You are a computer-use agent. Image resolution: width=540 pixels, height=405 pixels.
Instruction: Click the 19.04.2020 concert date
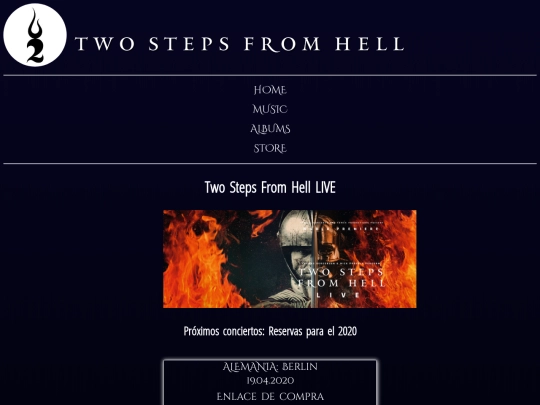[x=270, y=381]
